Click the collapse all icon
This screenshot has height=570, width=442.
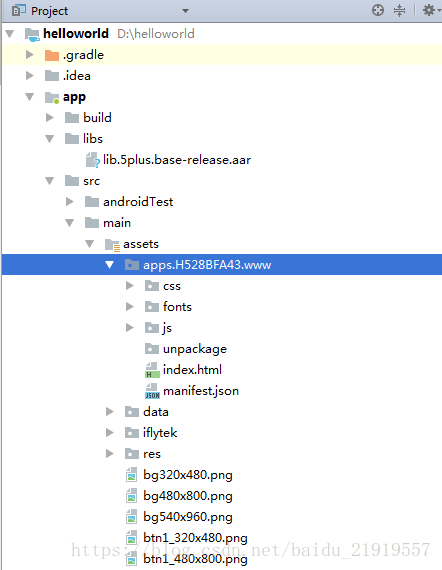click(x=399, y=10)
